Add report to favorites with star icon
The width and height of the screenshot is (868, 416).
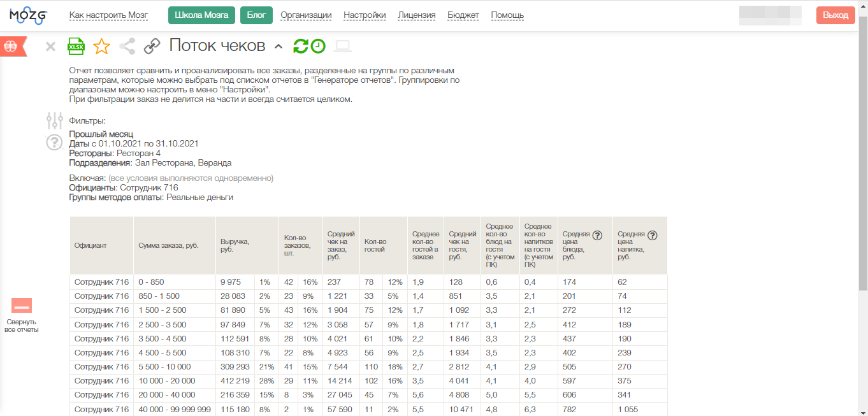pos(101,47)
